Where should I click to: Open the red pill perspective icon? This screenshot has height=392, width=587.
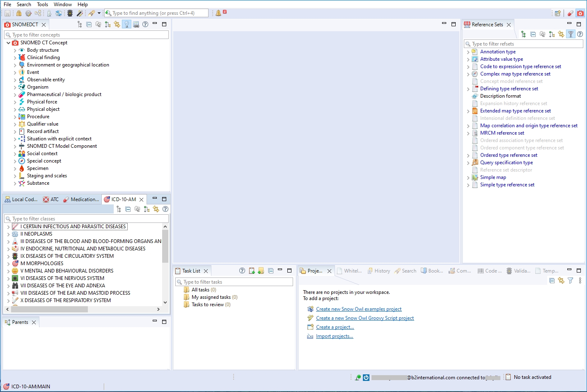coord(570,13)
